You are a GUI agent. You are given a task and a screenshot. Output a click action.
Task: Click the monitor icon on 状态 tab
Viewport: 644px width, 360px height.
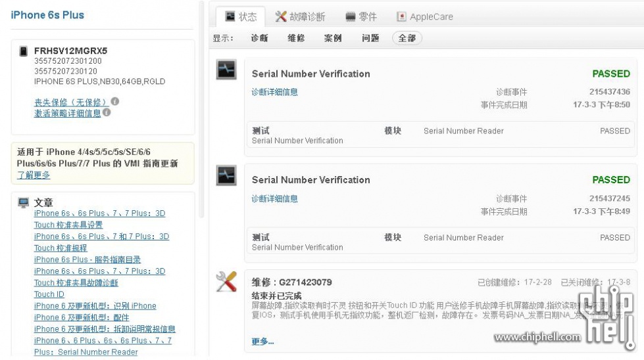point(230,16)
